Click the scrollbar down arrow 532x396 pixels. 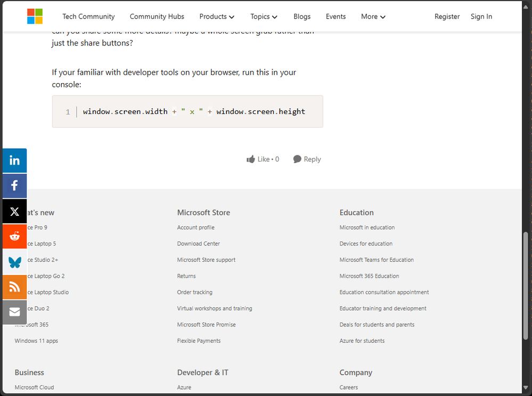[x=526, y=387]
